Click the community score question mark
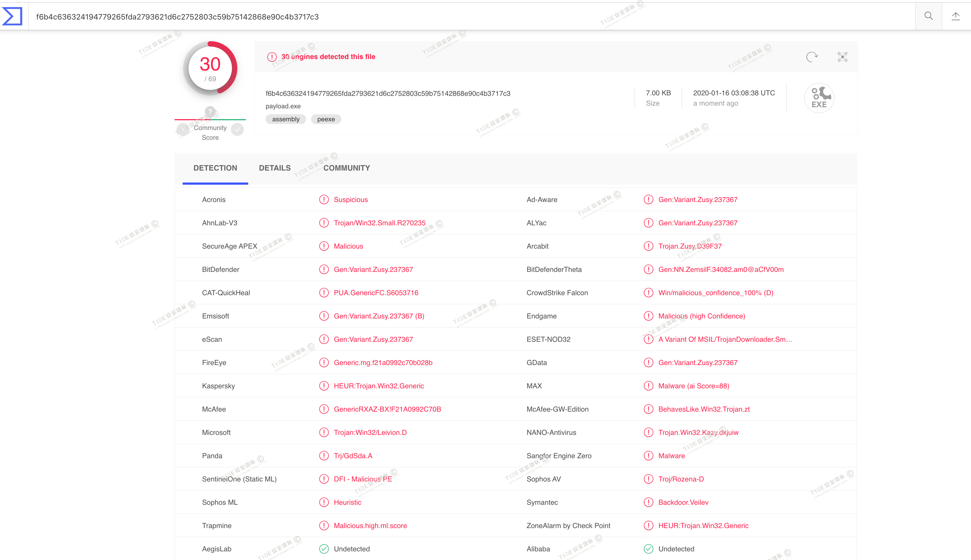 pyautogui.click(x=210, y=112)
